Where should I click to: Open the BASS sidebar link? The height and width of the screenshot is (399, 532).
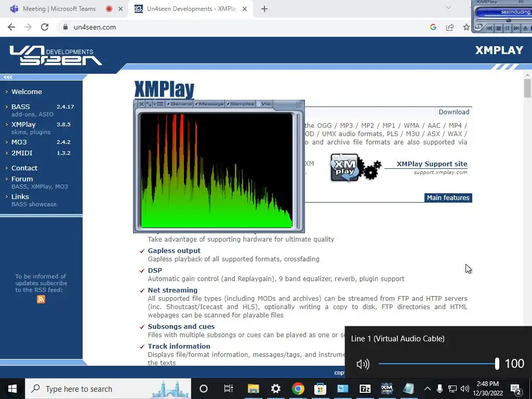pos(21,107)
